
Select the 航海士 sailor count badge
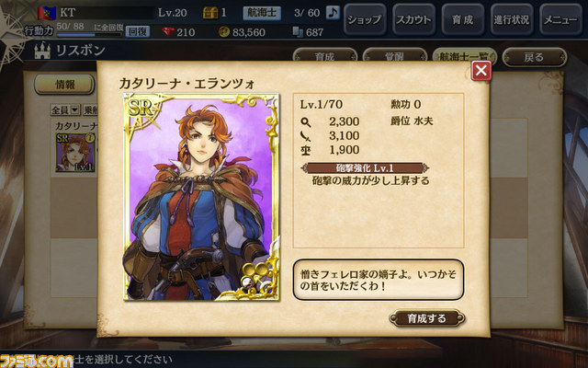[x=262, y=13]
